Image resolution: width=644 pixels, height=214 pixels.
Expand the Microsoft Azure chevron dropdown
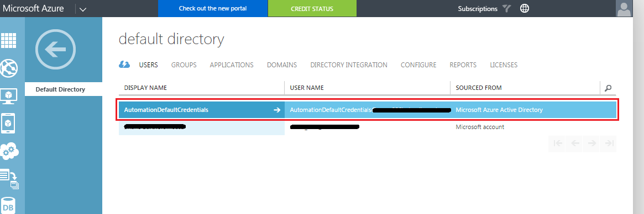point(82,9)
